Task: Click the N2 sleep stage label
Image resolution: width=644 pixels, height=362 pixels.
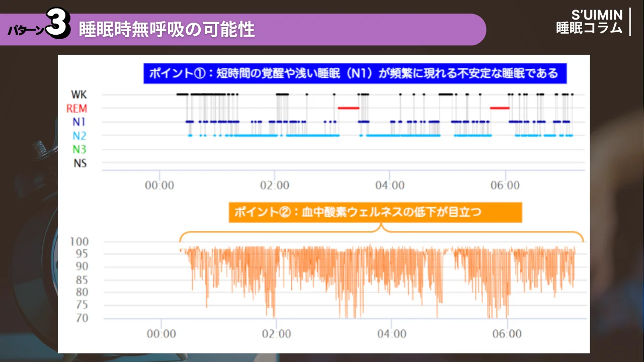Action: [79, 135]
